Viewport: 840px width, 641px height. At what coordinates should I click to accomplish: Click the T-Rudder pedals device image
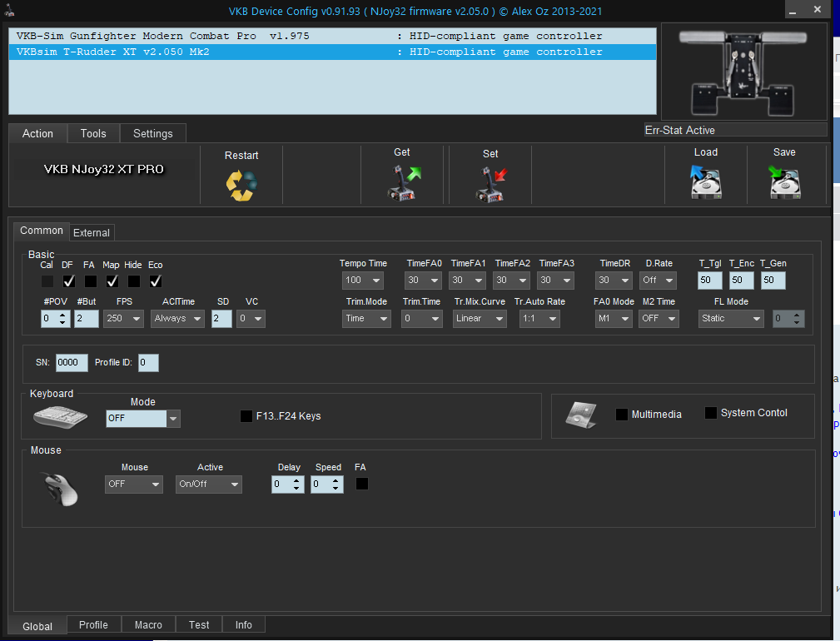coord(743,72)
